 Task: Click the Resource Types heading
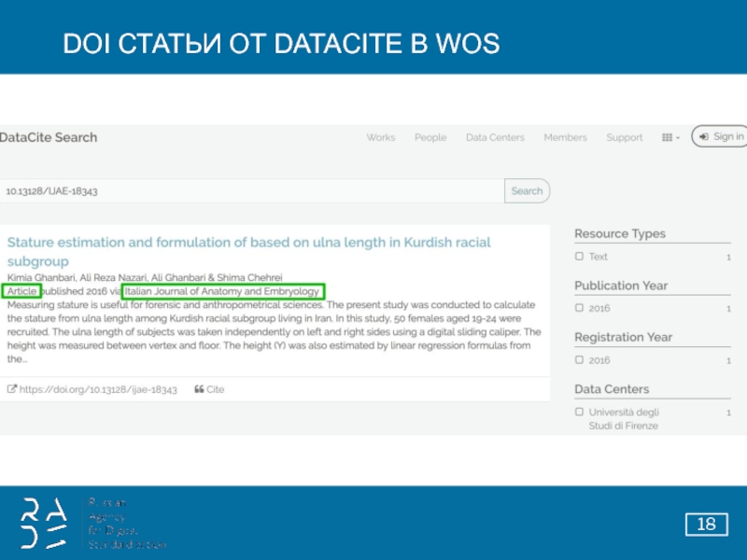[x=620, y=234]
